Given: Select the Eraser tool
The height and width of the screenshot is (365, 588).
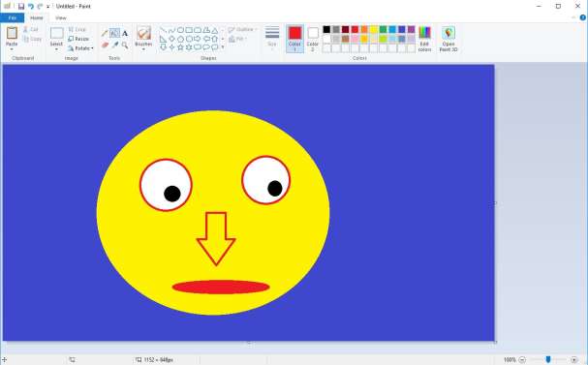Looking at the screenshot, I should point(105,46).
